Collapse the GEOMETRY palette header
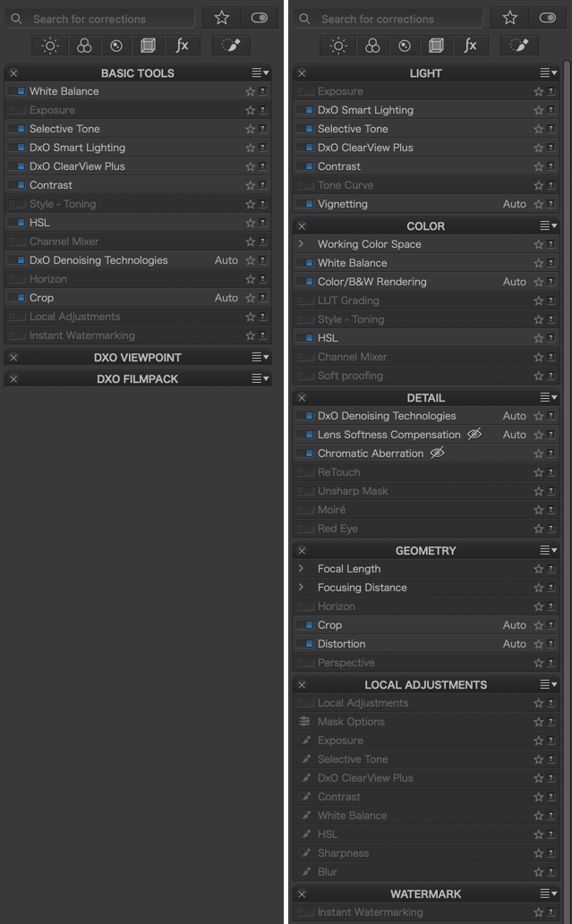572x924 pixels. (x=426, y=550)
